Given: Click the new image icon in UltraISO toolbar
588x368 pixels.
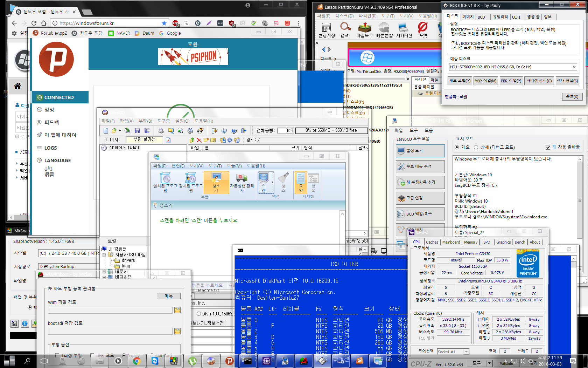Looking at the screenshot, I should pos(106,131).
